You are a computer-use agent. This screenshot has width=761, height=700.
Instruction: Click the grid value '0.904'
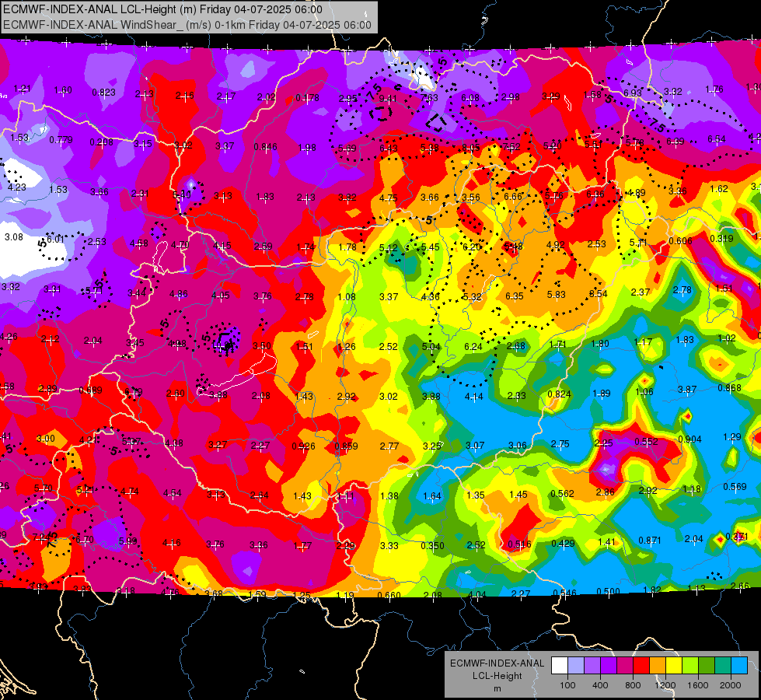click(689, 439)
